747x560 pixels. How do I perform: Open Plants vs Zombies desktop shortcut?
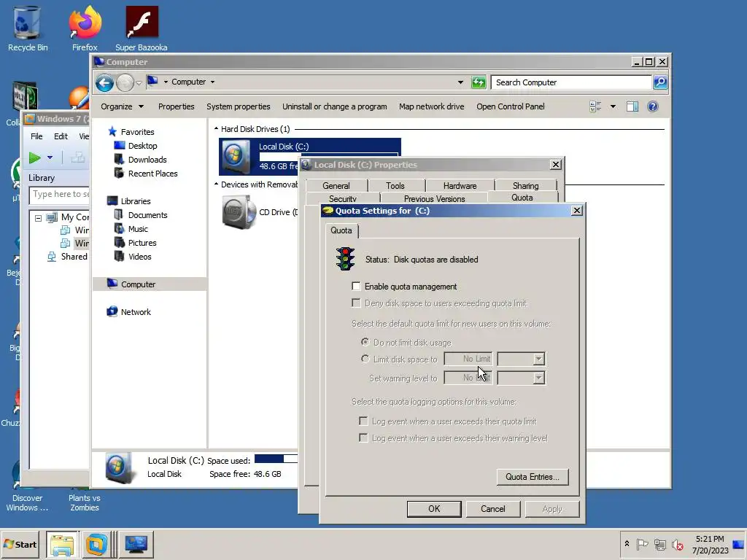85,502
